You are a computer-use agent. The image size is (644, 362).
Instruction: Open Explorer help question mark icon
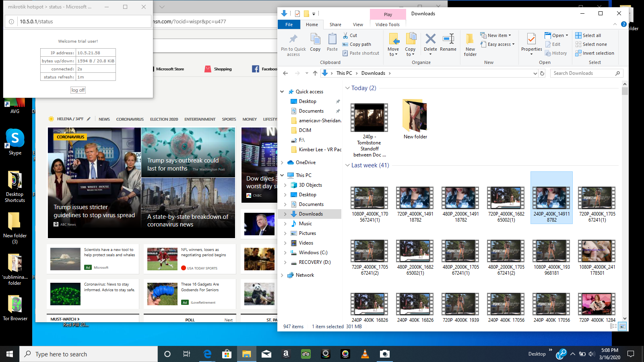coord(623,24)
